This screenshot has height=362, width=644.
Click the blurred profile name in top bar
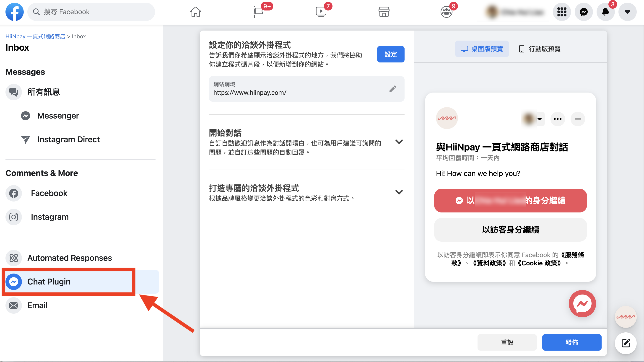pyautogui.click(x=522, y=12)
